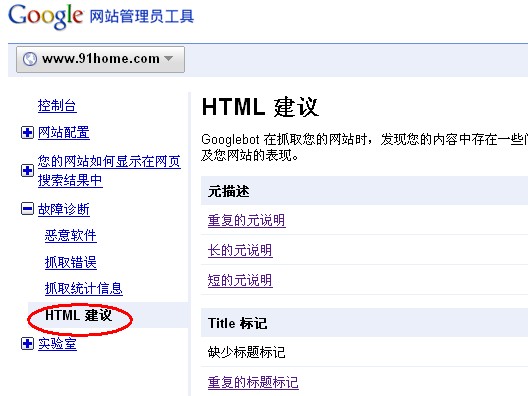
Task: Click the HTML 建议 page heading
Action: pos(260,107)
